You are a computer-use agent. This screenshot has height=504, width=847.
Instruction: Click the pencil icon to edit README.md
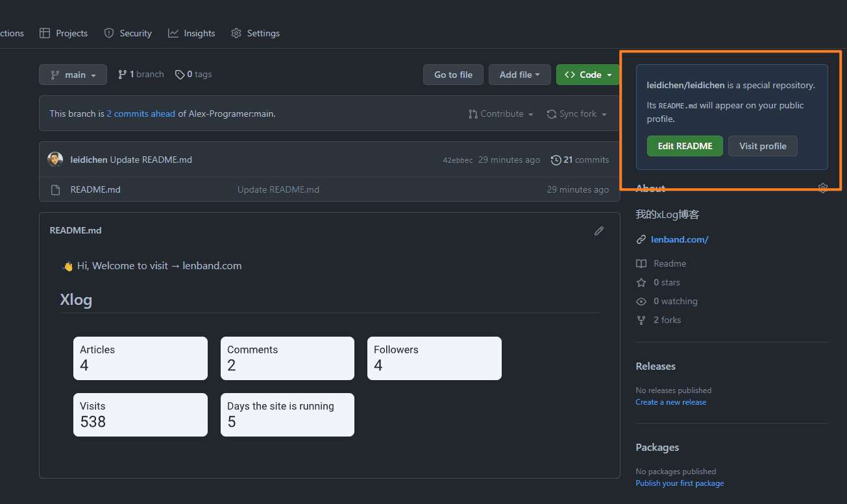(x=599, y=231)
